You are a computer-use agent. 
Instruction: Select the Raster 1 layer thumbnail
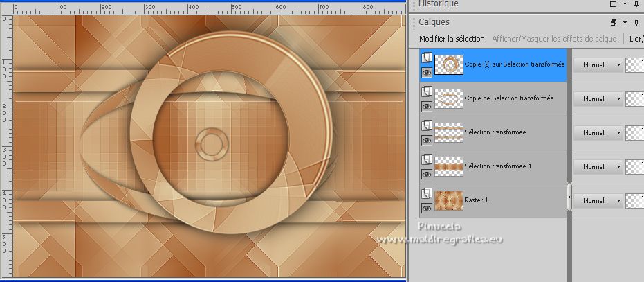[x=449, y=200]
